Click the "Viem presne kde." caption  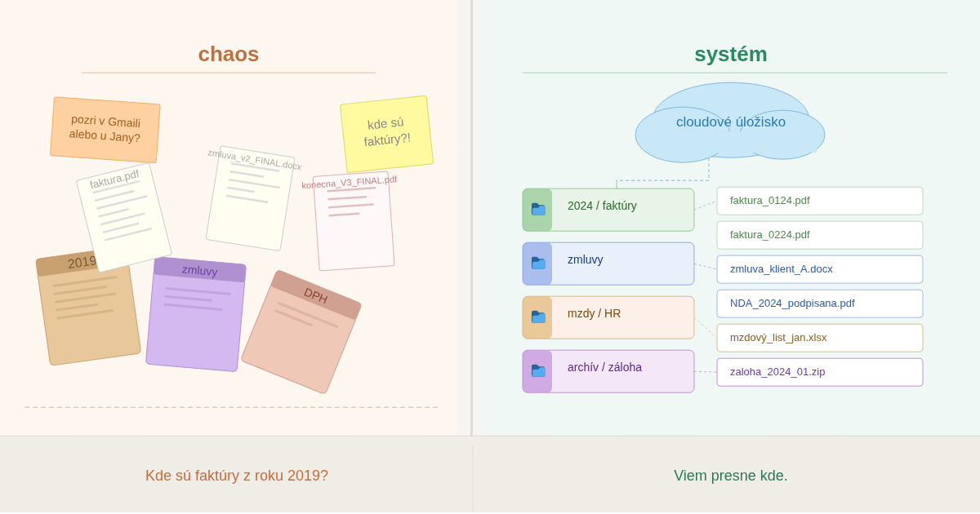click(730, 476)
